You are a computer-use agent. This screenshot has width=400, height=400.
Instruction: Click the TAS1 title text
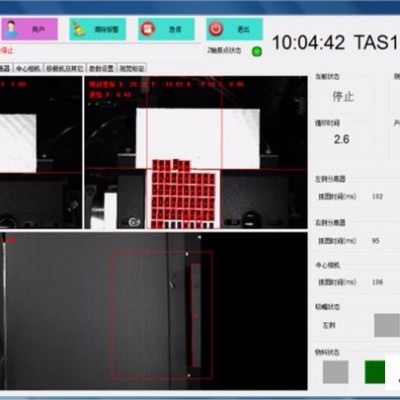pyautogui.click(x=376, y=43)
